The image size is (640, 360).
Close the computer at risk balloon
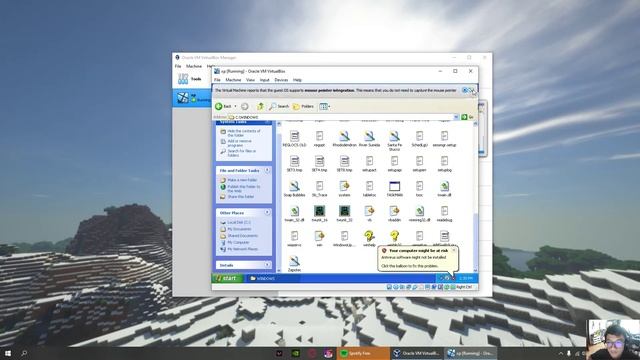tap(454, 250)
